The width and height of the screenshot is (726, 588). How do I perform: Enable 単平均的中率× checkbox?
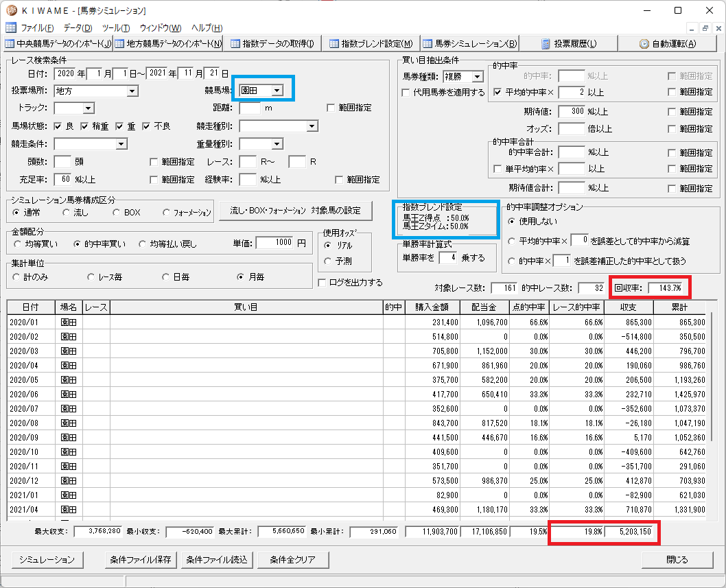tap(497, 169)
